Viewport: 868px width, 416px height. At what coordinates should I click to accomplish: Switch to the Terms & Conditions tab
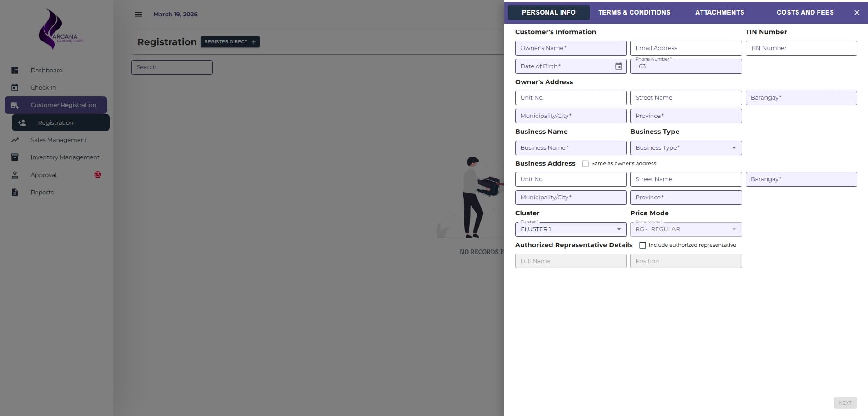634,12
